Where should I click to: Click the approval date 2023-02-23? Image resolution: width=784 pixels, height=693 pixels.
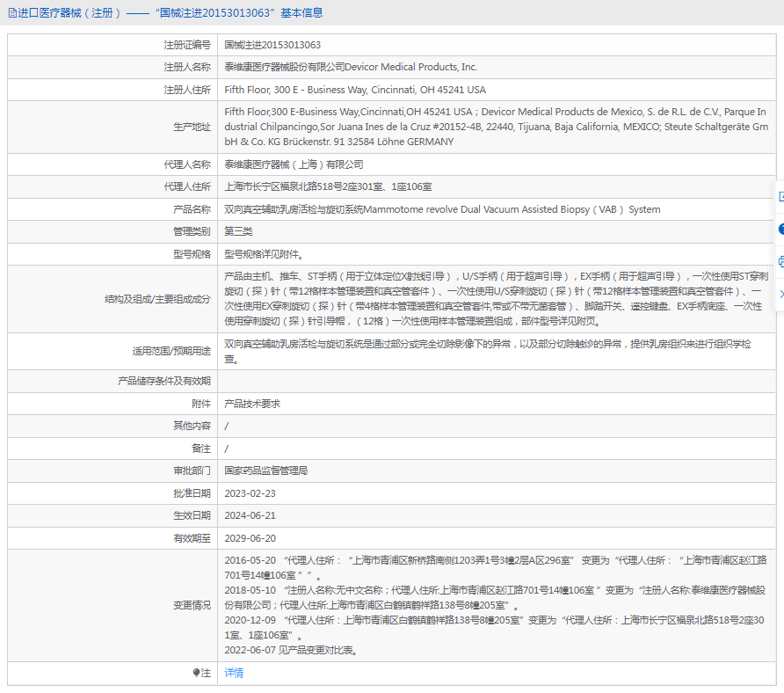(x=250, y=493)
